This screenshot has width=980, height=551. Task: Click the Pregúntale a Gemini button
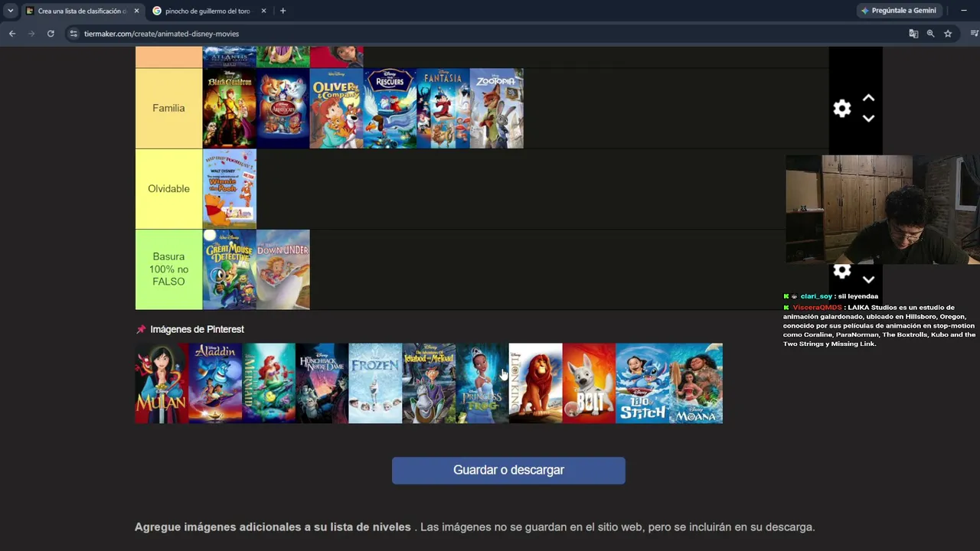(899, 11)
